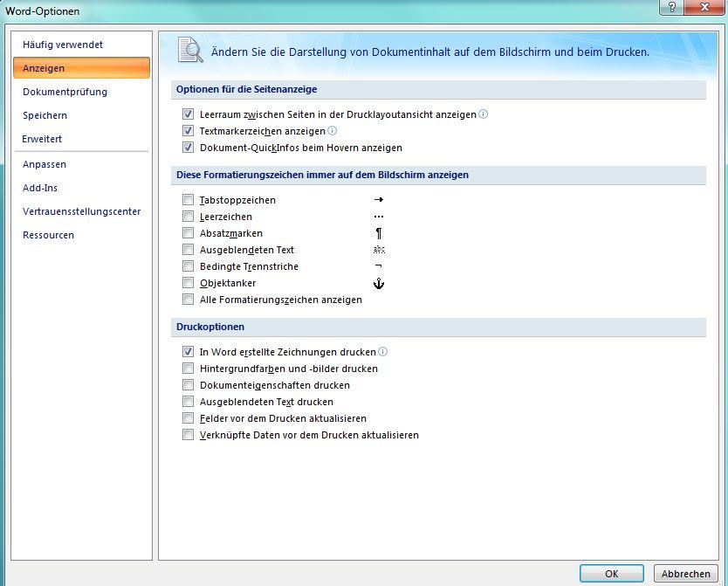Click the anchor symbol beside Objektanker

pyautogui.click(x=379, y=283)
